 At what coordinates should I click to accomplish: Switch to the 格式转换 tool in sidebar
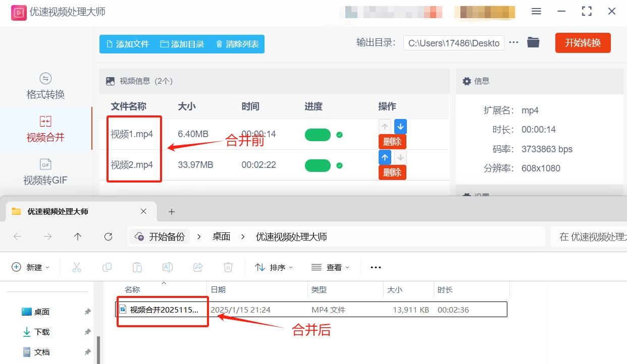coord(45,86)
